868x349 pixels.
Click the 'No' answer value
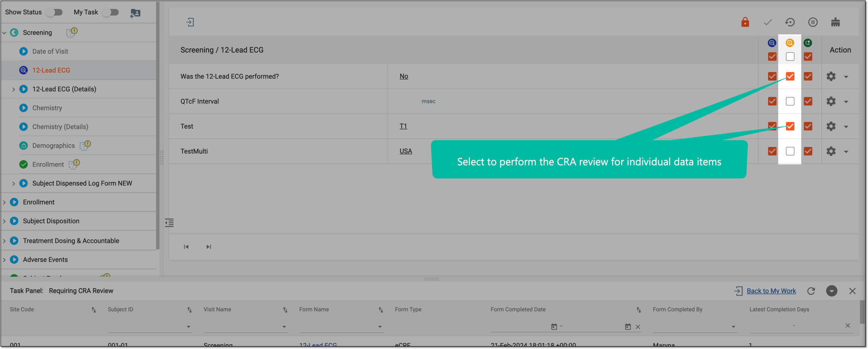(x=404, y=76)
